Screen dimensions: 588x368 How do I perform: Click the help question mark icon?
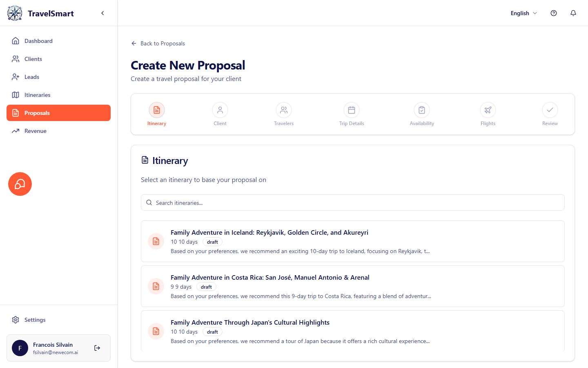(x=554, y=13)
